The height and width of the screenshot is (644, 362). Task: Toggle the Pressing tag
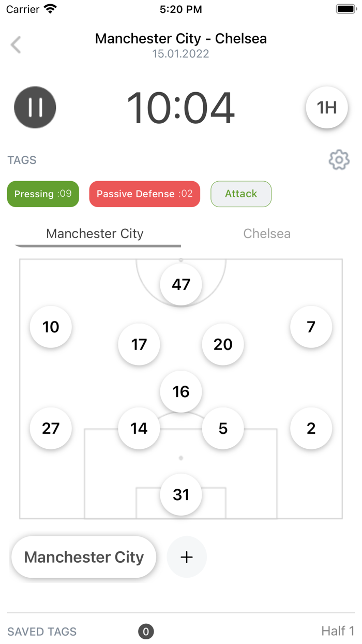43,194
